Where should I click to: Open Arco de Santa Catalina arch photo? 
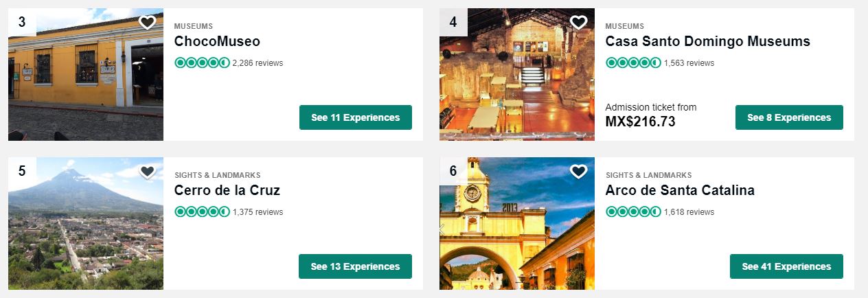pos(517,223)
